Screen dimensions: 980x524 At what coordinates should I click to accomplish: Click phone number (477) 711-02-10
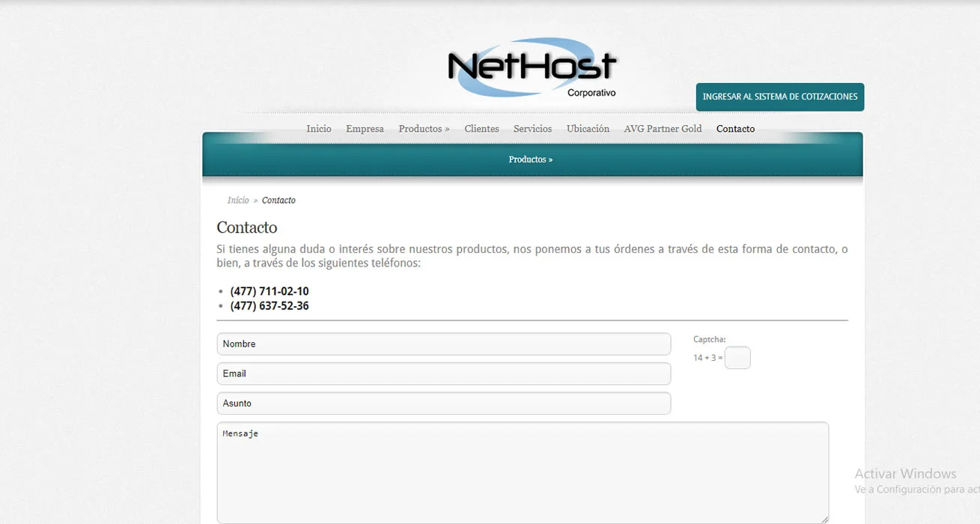point(270,291)
